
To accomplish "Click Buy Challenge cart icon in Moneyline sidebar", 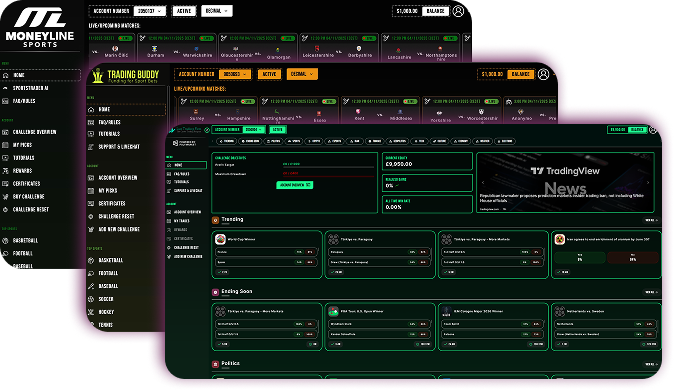I will pyautogui.click(x=6, y=196).
